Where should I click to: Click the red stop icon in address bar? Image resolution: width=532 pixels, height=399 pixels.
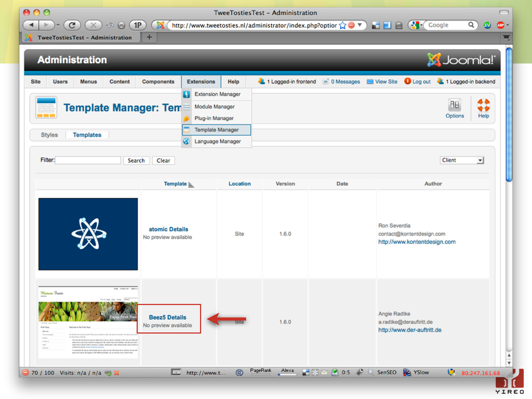351,25
